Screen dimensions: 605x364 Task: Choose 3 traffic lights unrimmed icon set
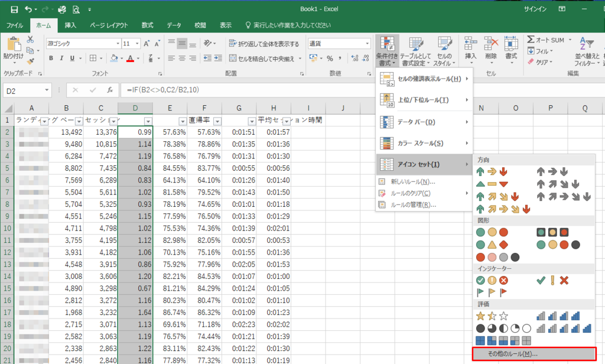(492, 232)
